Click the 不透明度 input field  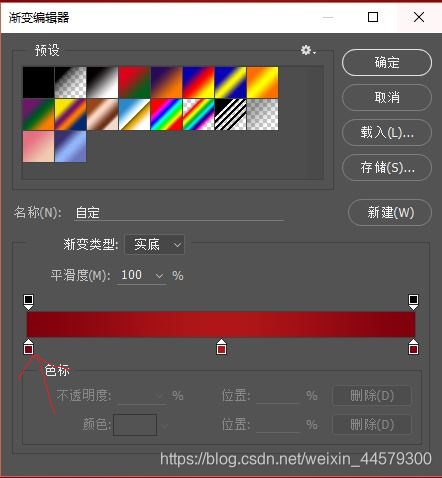pyautogui.click(x=142, y=396)
